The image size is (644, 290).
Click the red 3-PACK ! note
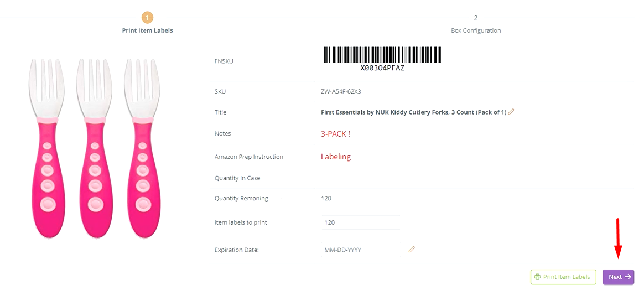click(x=335, y=134)
